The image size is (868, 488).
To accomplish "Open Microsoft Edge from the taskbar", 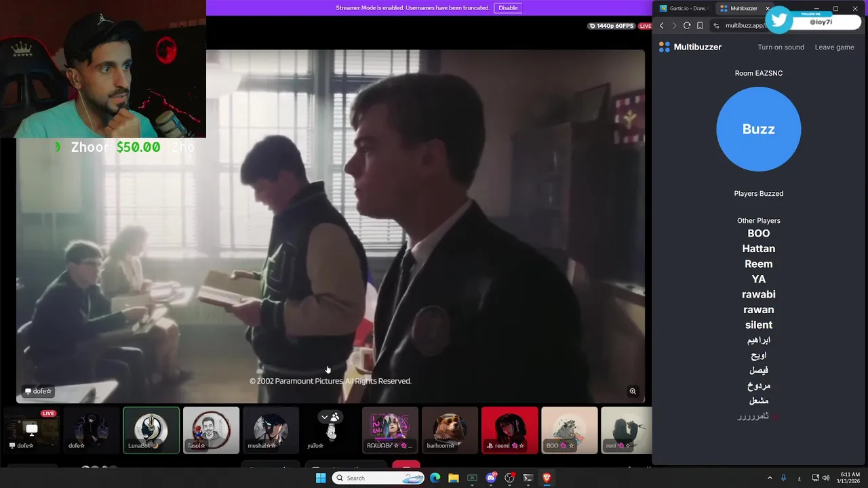I will pyautogui.click(x=435, y=478).
